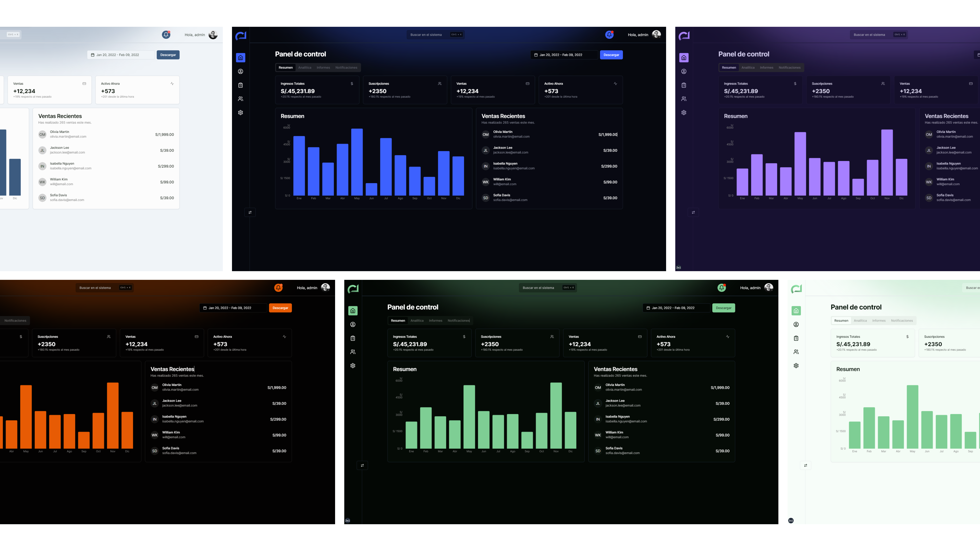The height and width of the screenshot is (551, 980).
Task: Open user profile icon in blue sidebar
Action: pos(240,71)
